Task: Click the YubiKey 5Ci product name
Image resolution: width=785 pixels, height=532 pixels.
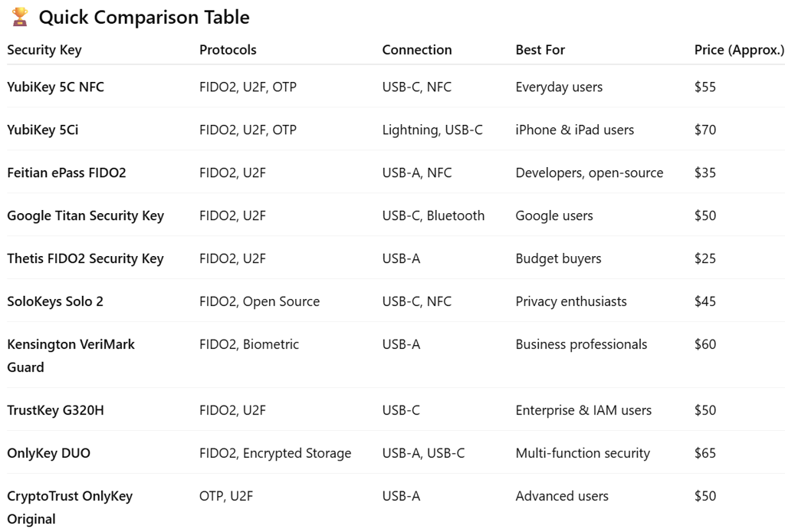Action: (x=43, y=130)
